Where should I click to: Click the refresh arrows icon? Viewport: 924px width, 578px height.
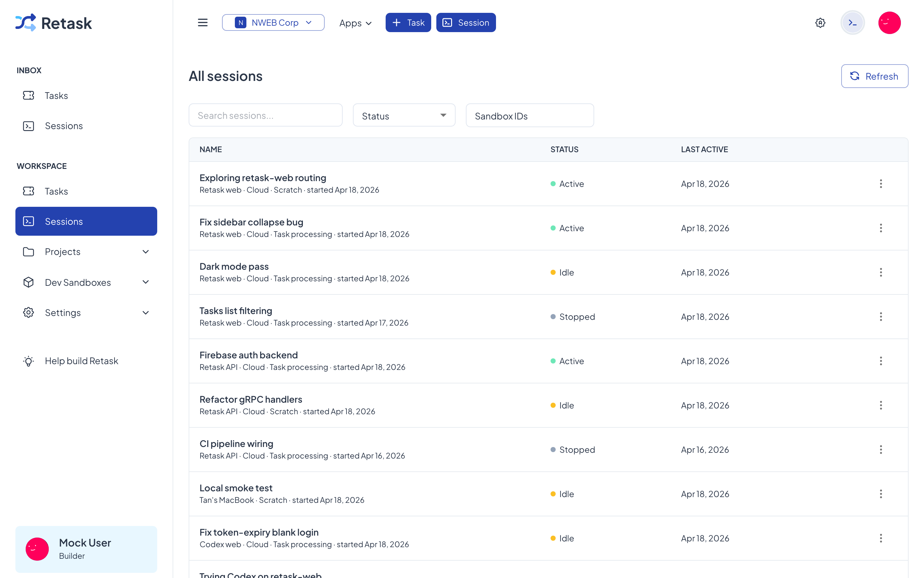pyautogui.click(x=855, y=76)
